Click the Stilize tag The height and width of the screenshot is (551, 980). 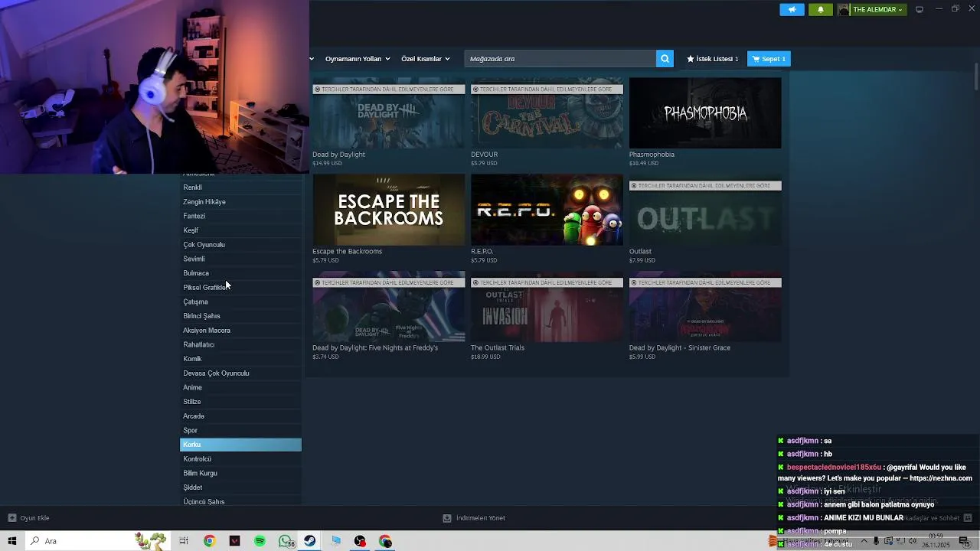(x=240, y=402)
